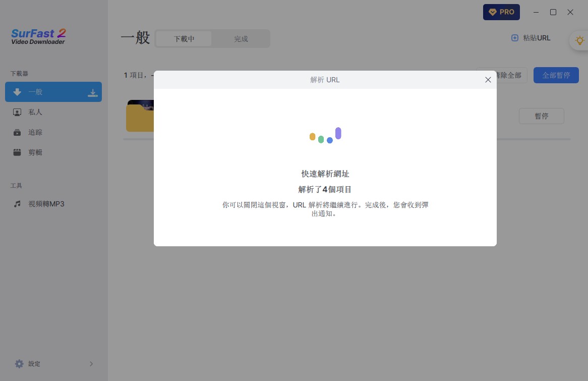Click the 粘貼URL plus icon

[x=515, y=38]
